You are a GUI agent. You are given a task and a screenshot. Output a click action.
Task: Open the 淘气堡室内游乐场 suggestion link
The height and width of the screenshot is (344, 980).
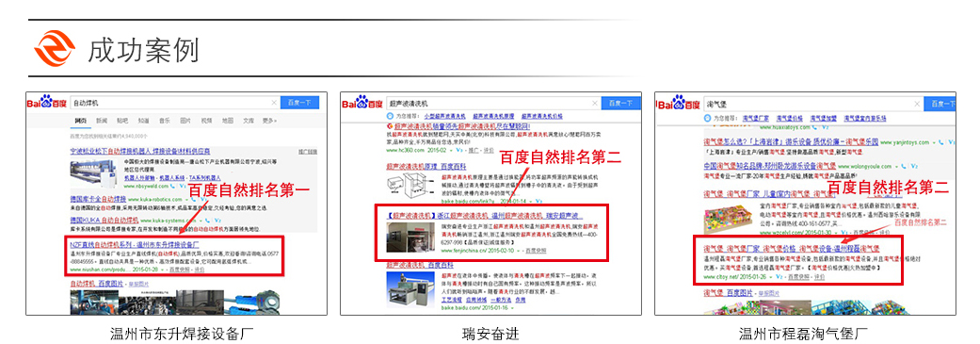click(x=865, y=118)
